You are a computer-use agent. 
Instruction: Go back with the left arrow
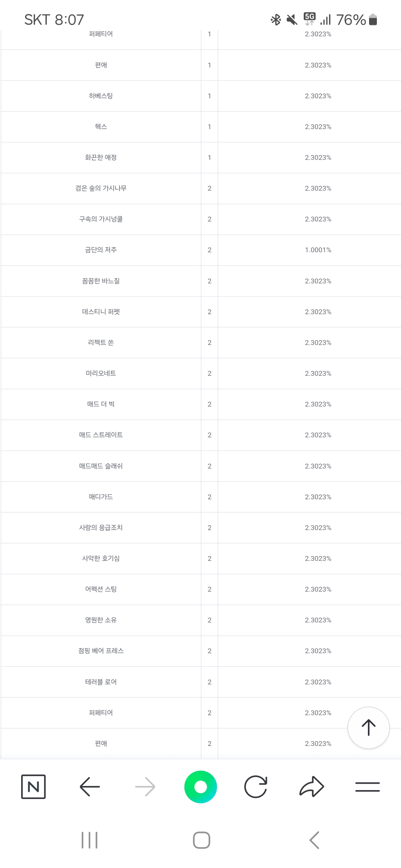[x=89, y=786]
